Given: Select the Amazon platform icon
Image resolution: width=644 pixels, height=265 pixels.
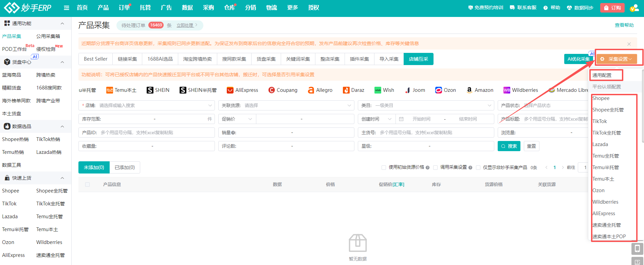Looking at the screenshot, I should [470, 90].
